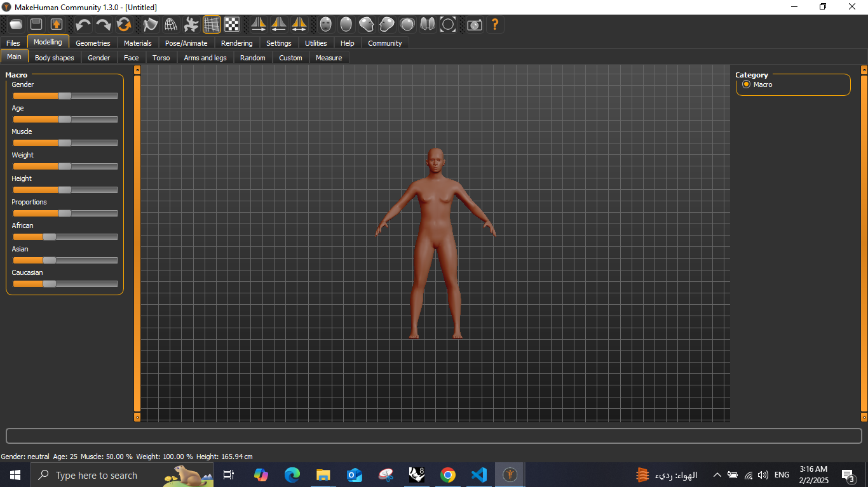Click the Proportions slider handle
Viewport: 868px width, 487px height.
[x=65, y=213]
